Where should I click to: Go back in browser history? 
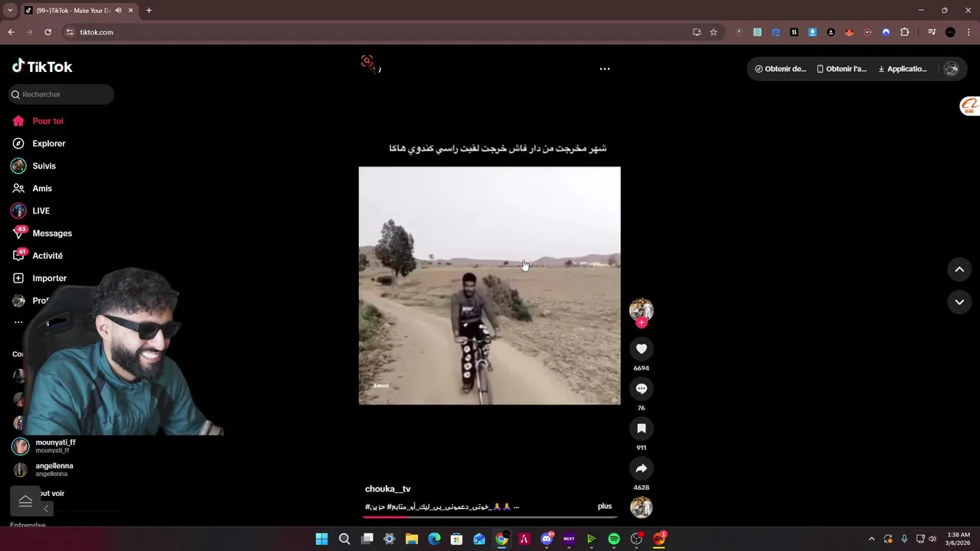[11, 32]
